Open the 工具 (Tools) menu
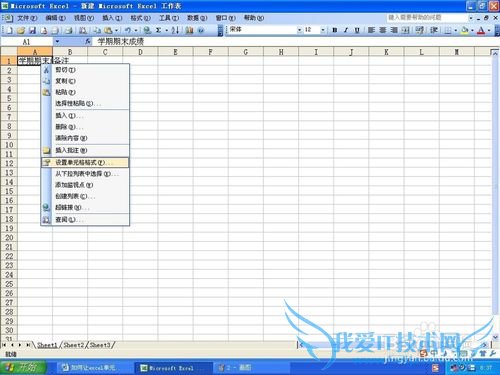The image size is (500, 375). (169, 18)
